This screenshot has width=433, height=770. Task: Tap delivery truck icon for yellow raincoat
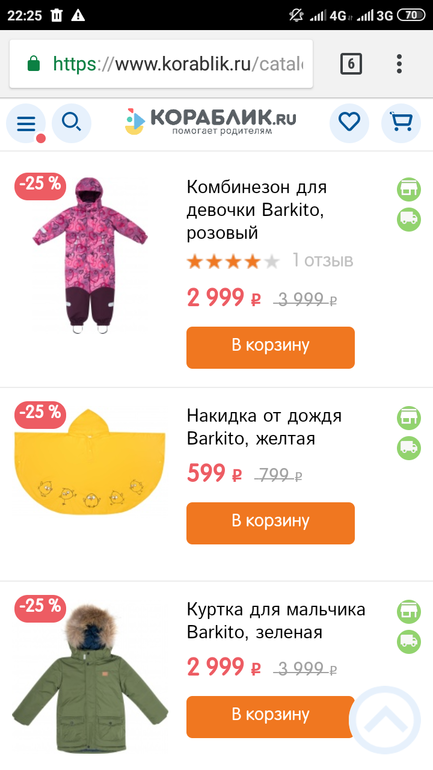click(409, 448)
